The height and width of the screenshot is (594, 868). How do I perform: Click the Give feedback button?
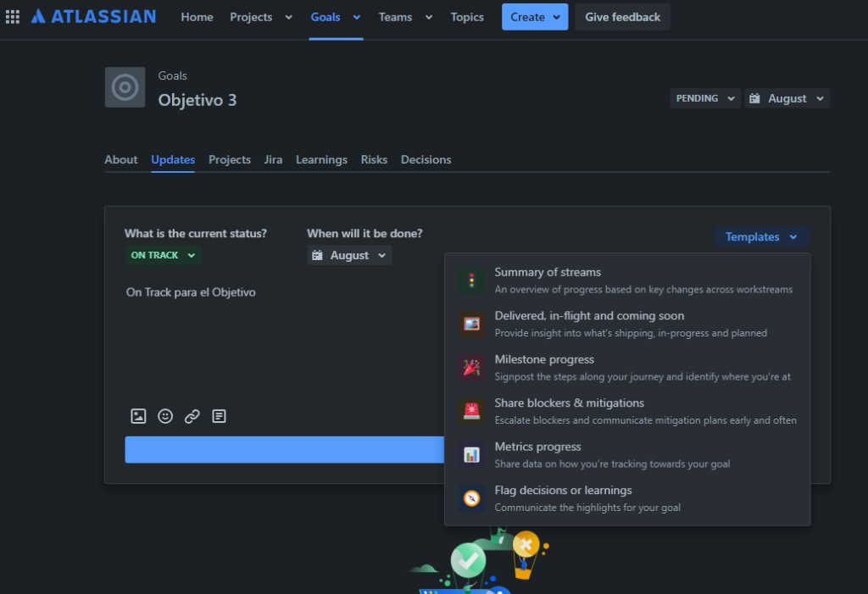point(622,17)
